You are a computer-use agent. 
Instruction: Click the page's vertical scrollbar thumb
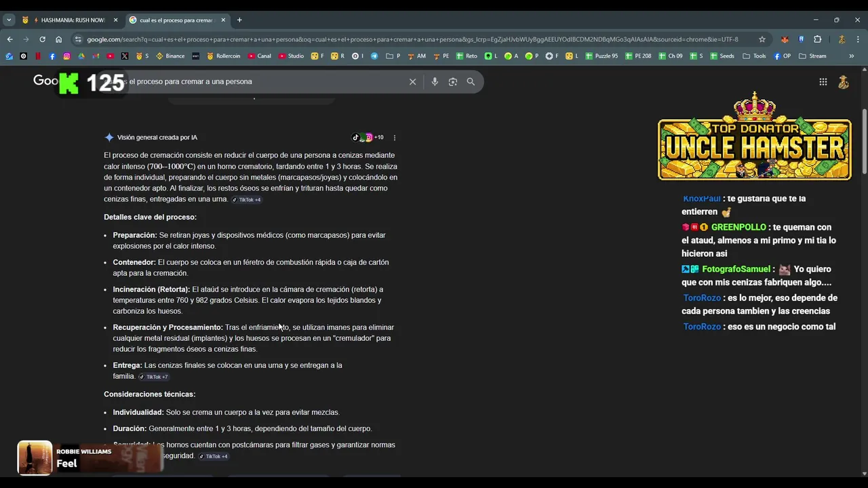point(864,141)
